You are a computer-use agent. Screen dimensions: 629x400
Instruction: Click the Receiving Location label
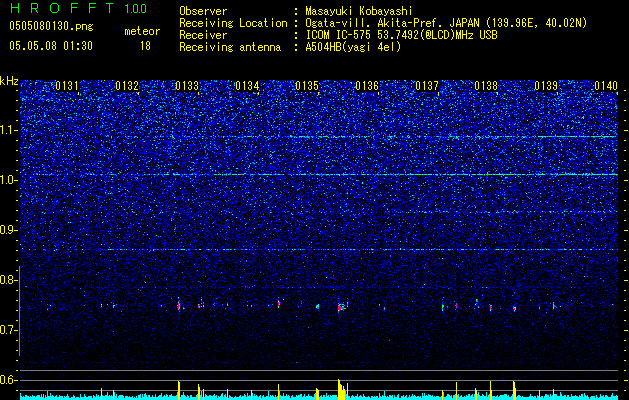pos(233,23)
